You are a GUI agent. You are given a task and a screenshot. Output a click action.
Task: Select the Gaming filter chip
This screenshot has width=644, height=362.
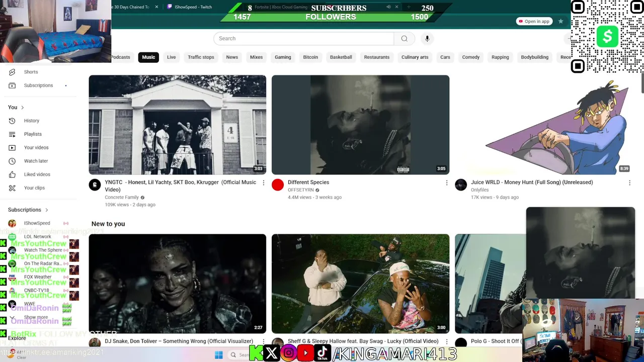(x=283, y=57)
